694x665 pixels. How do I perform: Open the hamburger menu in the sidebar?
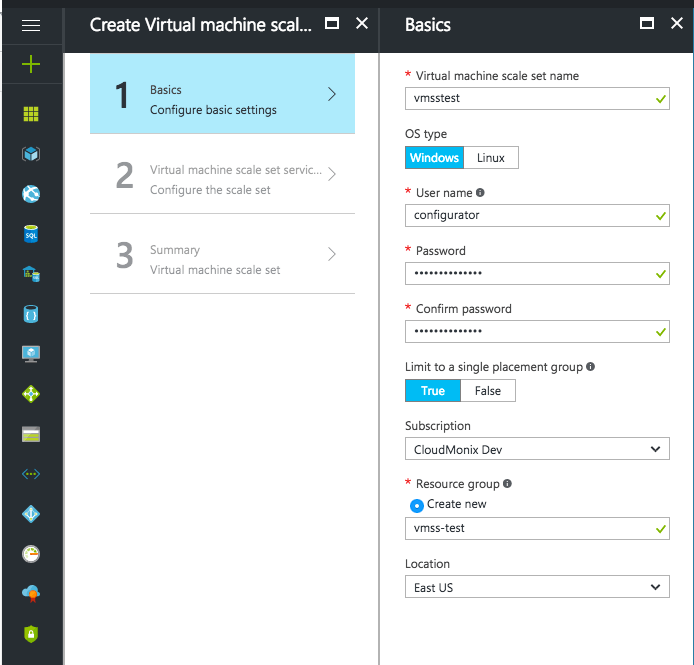pyautogui.click(x=31, y=26)
